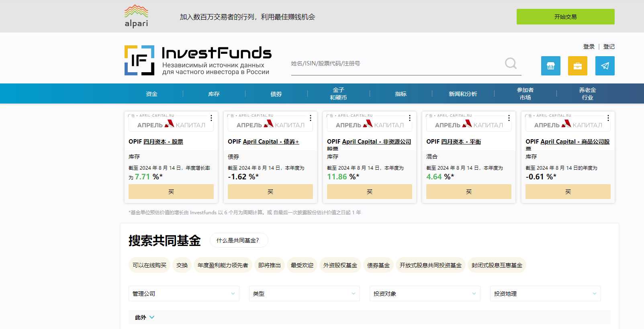Open the yellow briefcase portfolio icon

[578, 66]
